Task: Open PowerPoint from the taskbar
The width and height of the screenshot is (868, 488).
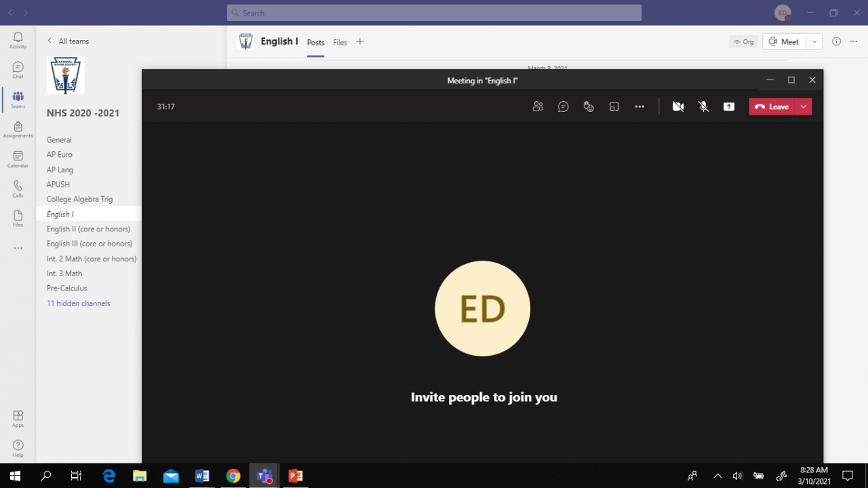Action: point(296,476)
